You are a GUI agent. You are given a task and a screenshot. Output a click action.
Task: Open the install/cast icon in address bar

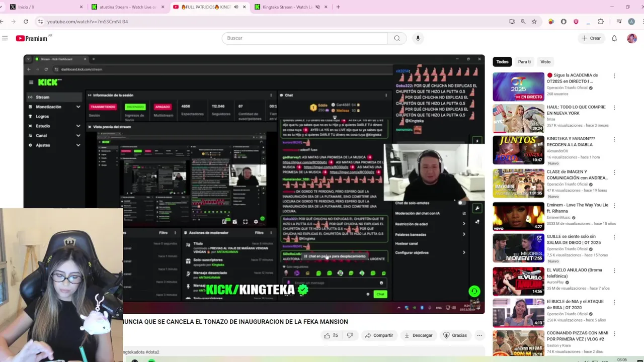[512, 22]
